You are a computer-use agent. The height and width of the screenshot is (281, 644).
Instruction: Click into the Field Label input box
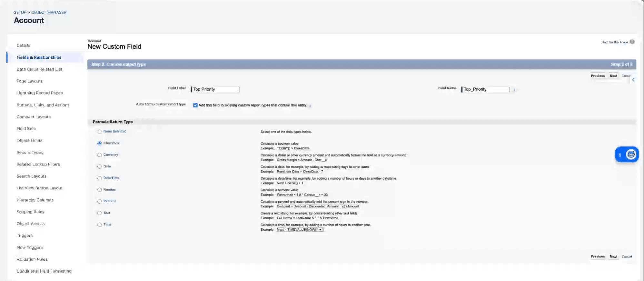215,89
